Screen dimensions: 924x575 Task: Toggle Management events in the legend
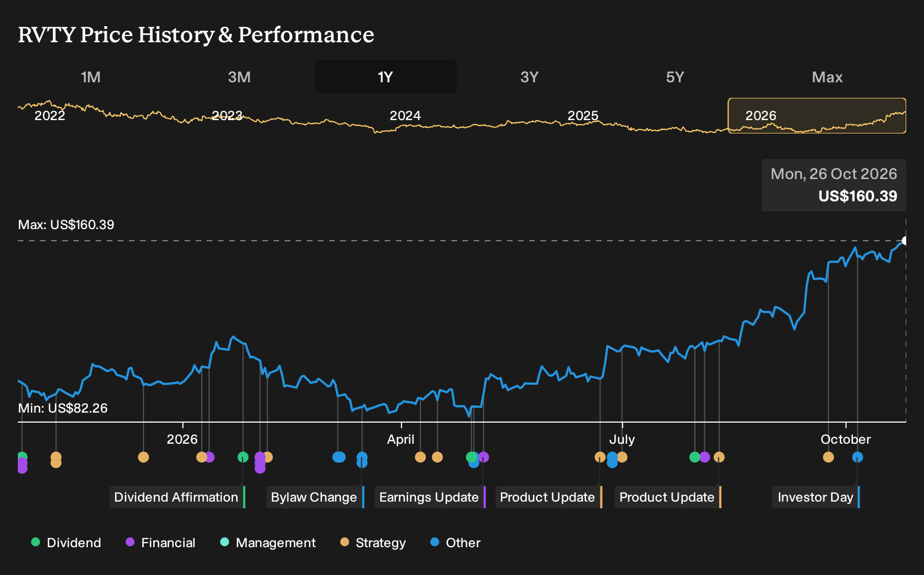coord(268,542)
